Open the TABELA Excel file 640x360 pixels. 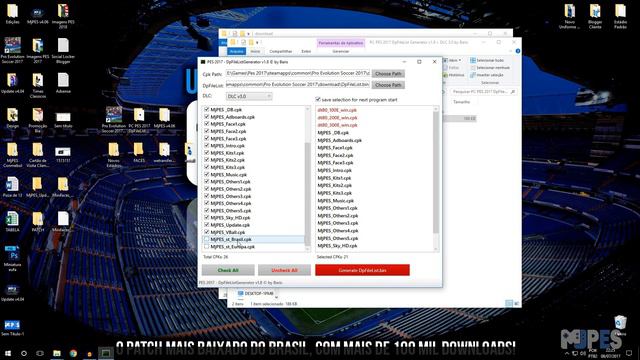(x=12, y=222)
